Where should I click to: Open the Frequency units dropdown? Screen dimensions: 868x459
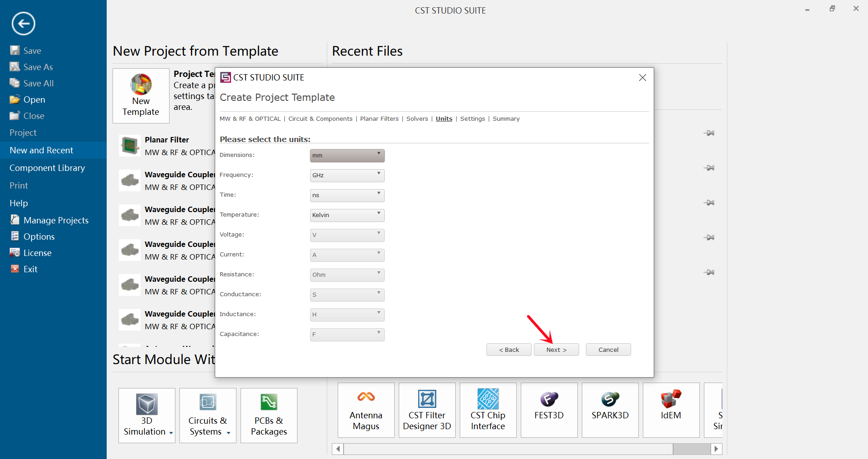click(347, 175)
